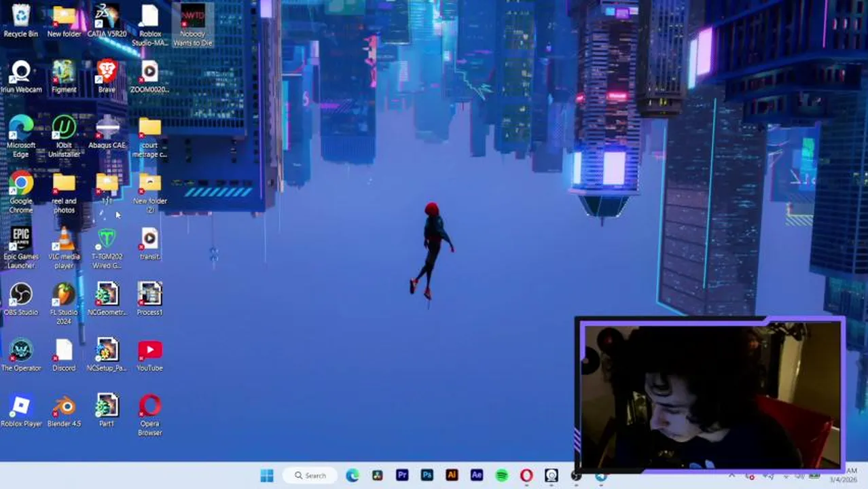Launch Opera Browser desktop shortcut

150,416
